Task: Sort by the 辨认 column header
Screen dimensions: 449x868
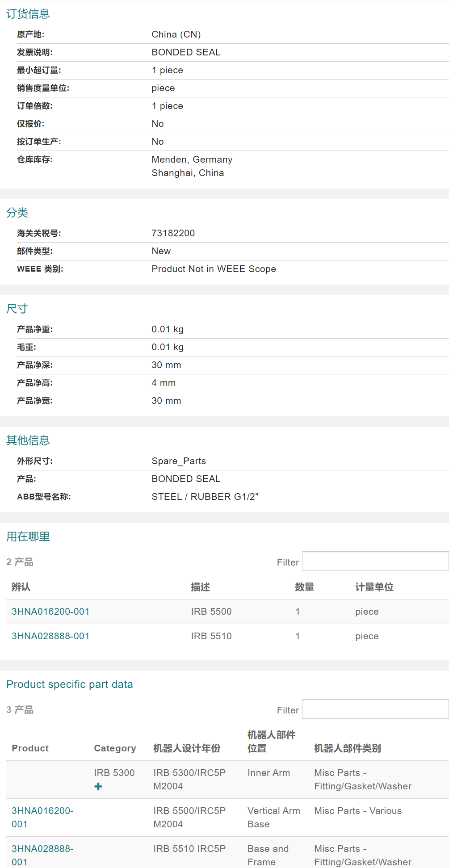Action: [x=21, y=587]
